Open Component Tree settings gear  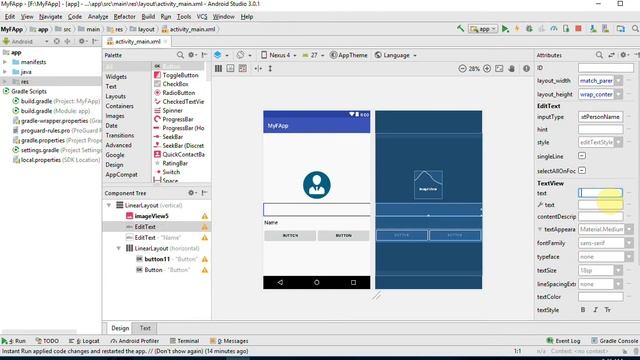pyautogui.click(x=191, y=193)
